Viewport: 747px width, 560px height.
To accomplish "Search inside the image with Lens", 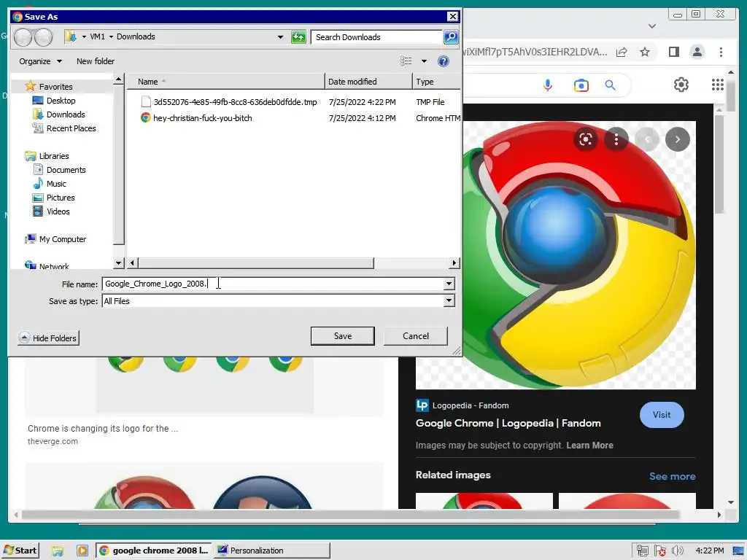I will click(x=586, y=139).
